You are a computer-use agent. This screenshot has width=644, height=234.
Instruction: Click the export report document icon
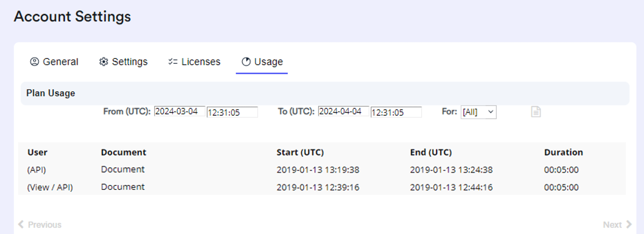(536, 112)
